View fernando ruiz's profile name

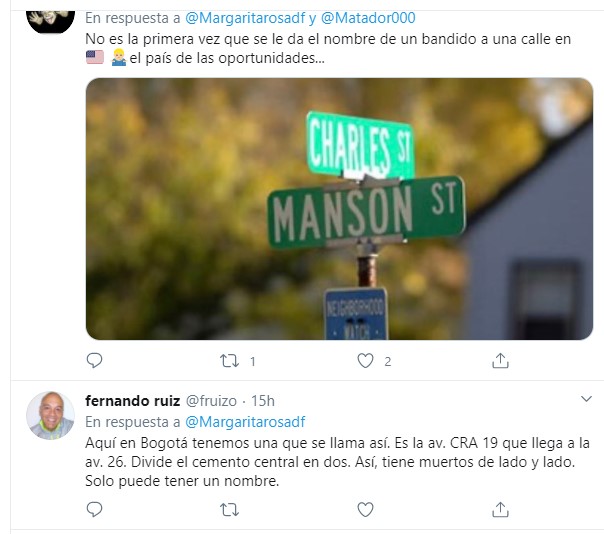(x=133, y=401)
